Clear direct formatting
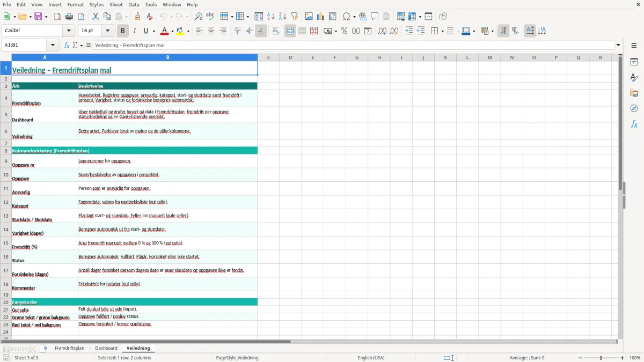This screenshot has width=644, height=362. click(150, 17)
